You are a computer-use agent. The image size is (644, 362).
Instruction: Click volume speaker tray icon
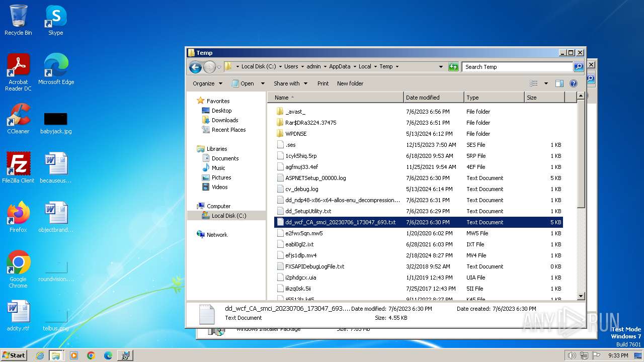pyautogui.click(x=572, y=355)
